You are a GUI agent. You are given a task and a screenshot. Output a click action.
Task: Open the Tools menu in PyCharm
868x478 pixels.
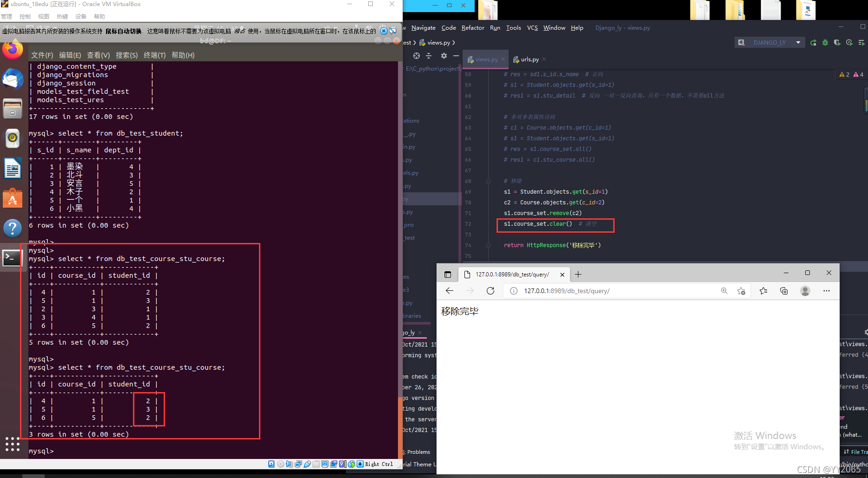(x=513, y=28)
